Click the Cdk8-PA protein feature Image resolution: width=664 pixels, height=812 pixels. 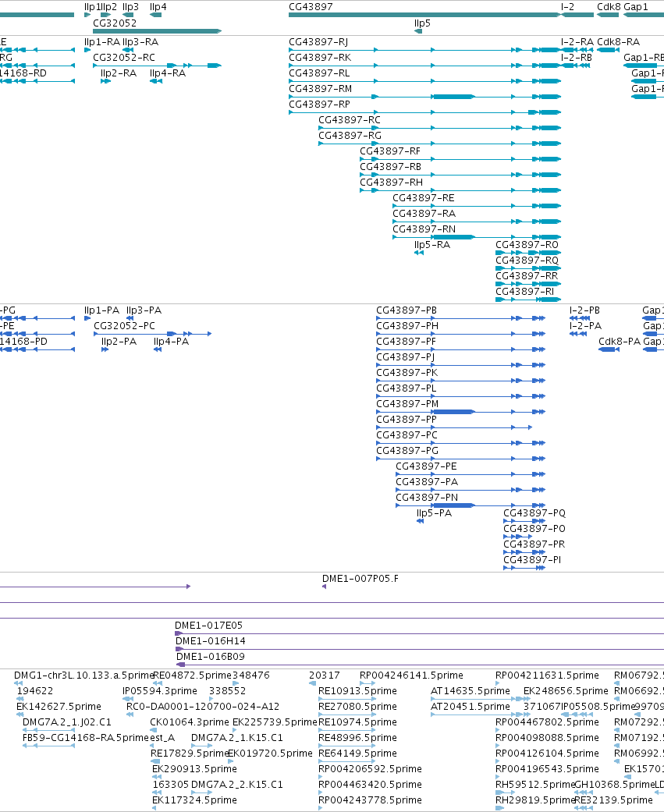(609, 349)
